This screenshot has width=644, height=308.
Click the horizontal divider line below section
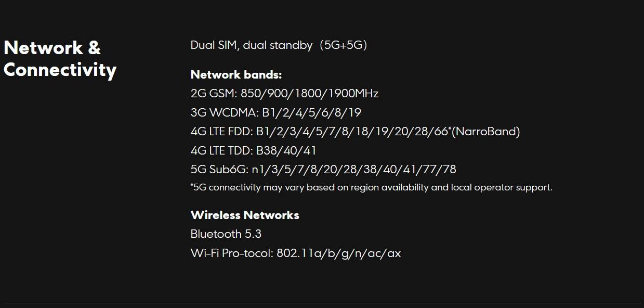(x=322, y=303)
